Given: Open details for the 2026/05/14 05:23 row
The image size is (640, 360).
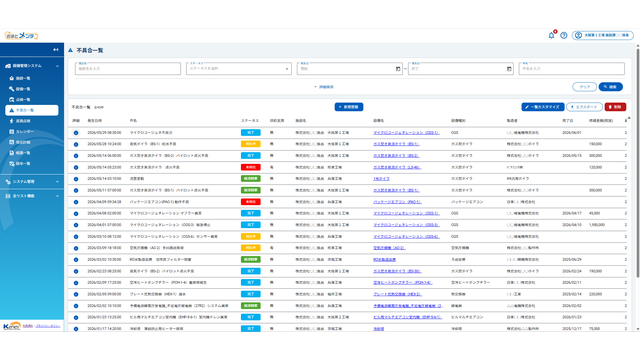Looking at the screenshot, I should point(76,167).
